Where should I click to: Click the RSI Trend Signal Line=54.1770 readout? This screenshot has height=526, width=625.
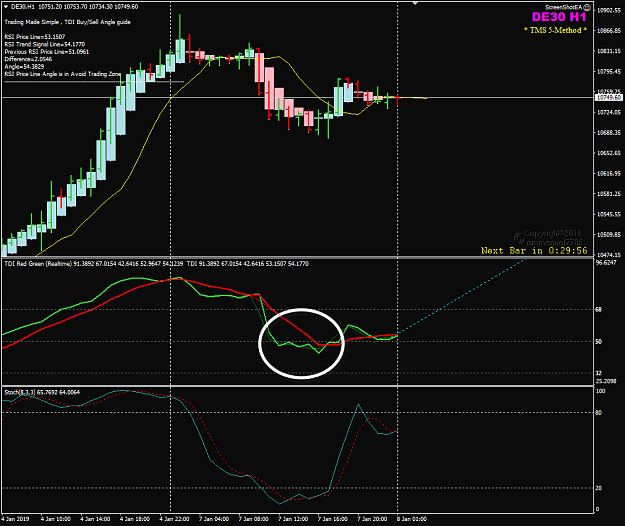[45, 44]
